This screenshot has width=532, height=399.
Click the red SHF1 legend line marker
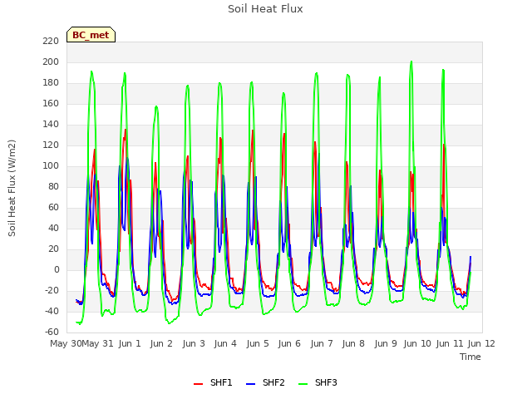[x=198, y=384]
